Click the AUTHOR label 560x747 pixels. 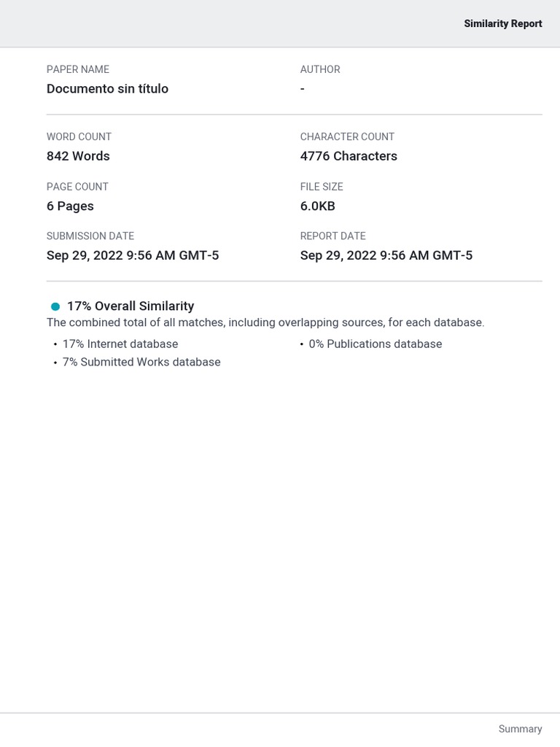click(320, 69)
